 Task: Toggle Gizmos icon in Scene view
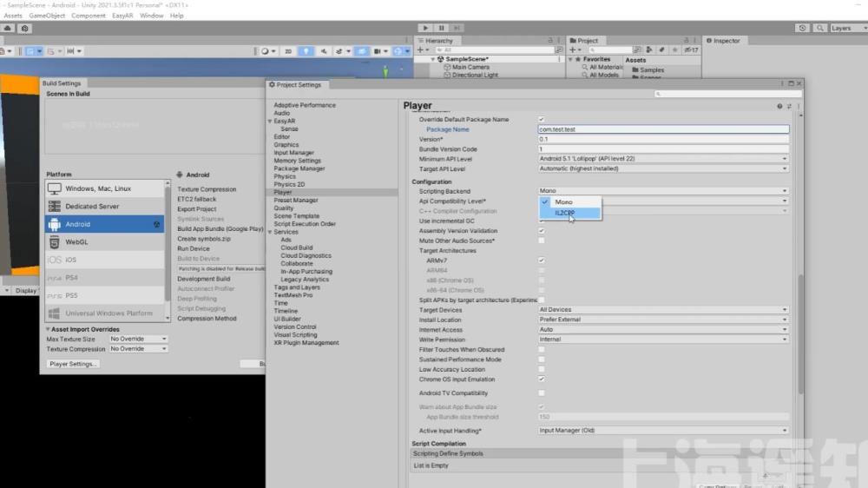point(398,51)
